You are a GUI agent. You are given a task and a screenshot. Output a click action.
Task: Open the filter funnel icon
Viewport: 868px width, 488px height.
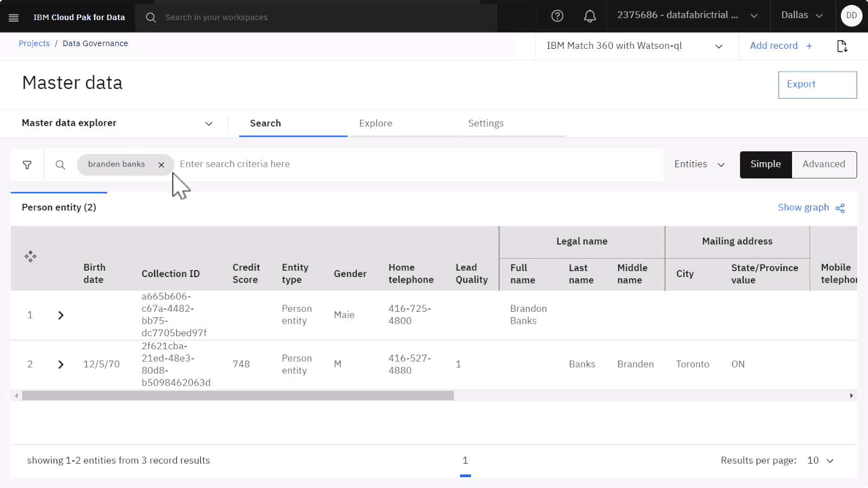[x=27, y=165]
